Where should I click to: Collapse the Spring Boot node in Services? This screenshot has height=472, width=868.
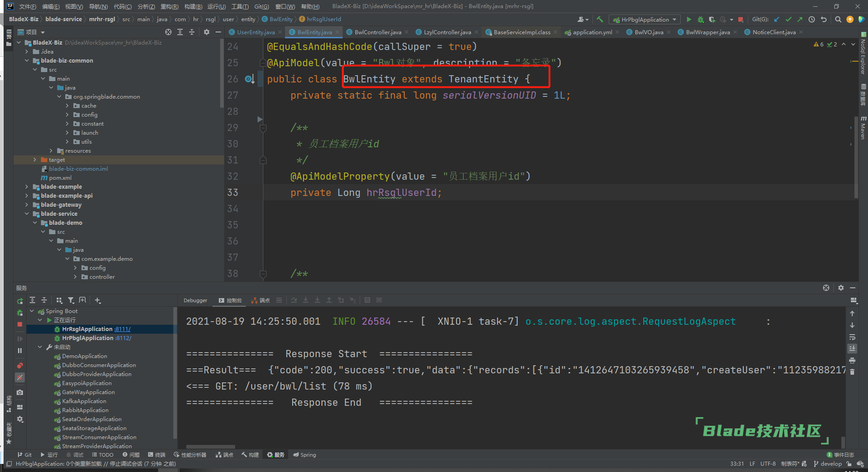[x=32, y=311]
